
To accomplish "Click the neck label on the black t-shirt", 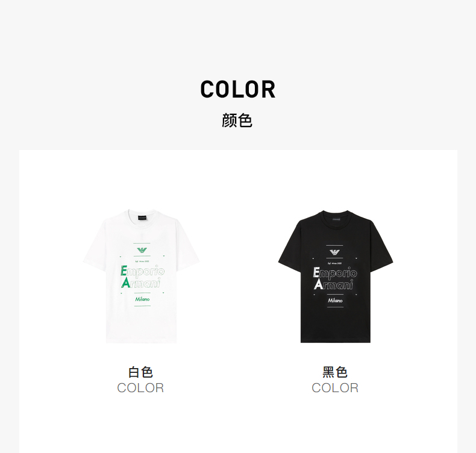I will coord(336,219).
